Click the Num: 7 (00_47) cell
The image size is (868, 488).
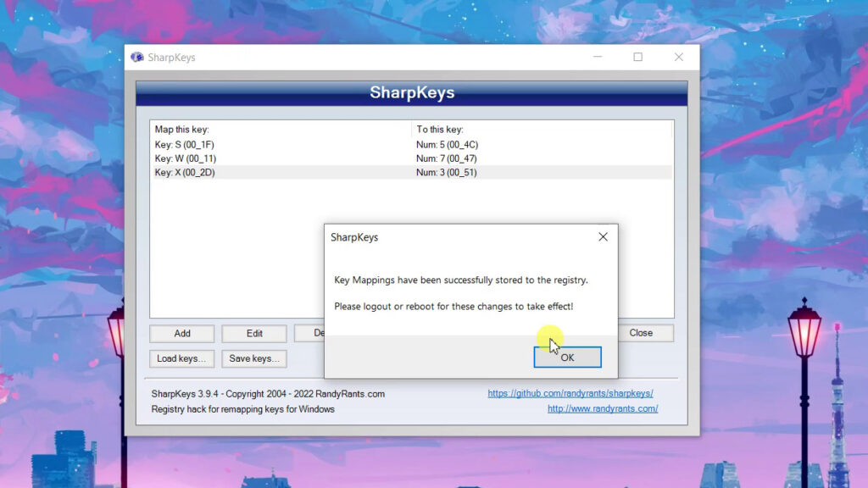coord(447,158)
